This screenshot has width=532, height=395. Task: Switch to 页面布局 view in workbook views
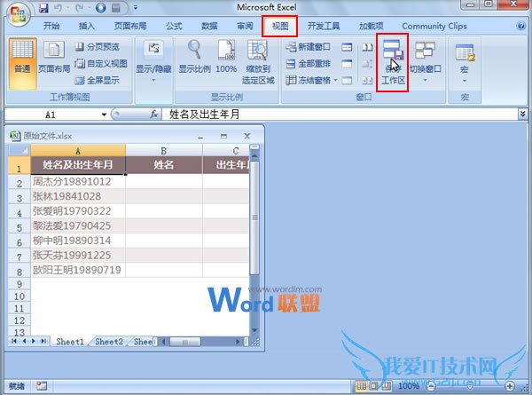(54, 57)
